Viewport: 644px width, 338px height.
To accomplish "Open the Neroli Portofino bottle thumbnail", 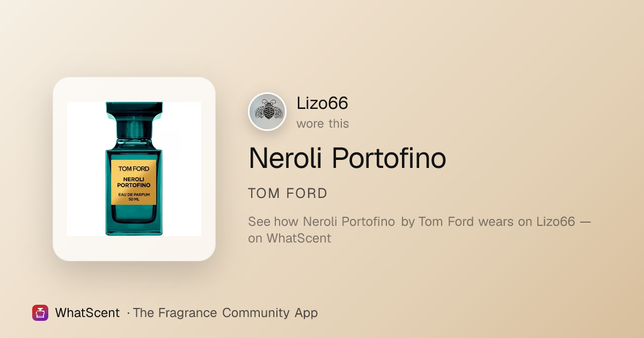I will 134,169.
